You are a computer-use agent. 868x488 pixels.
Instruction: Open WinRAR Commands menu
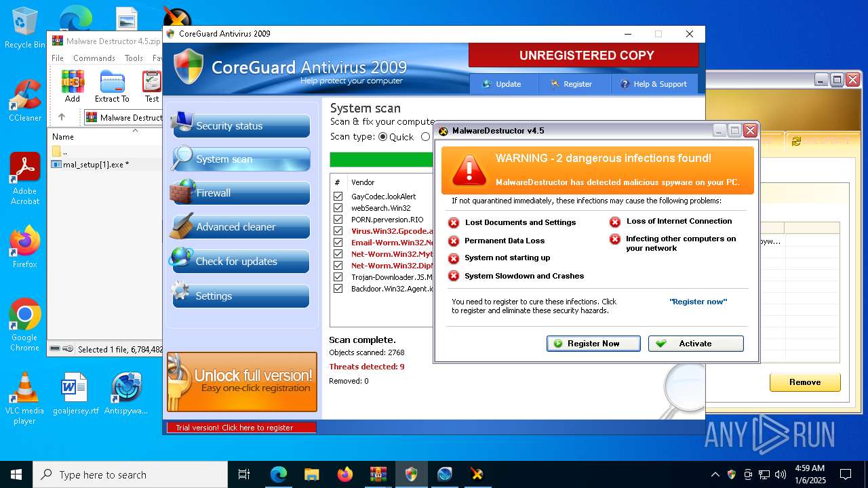tap(94, 58)
